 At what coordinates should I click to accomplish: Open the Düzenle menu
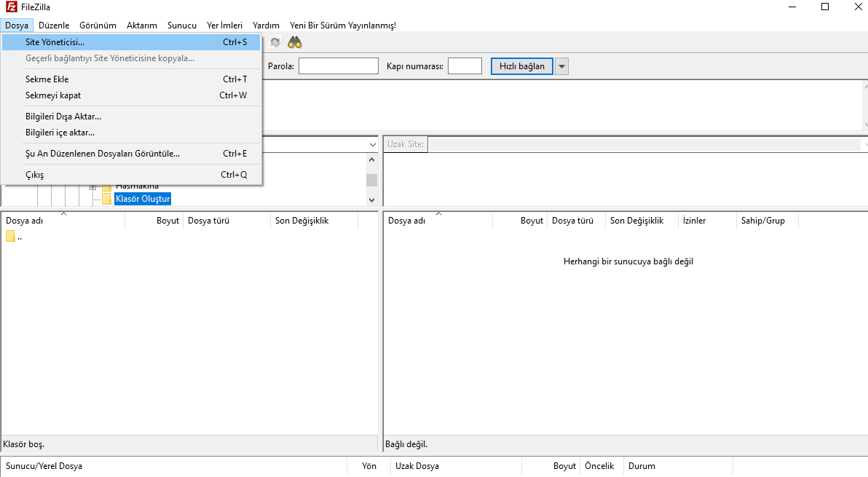tap(54, 25)
